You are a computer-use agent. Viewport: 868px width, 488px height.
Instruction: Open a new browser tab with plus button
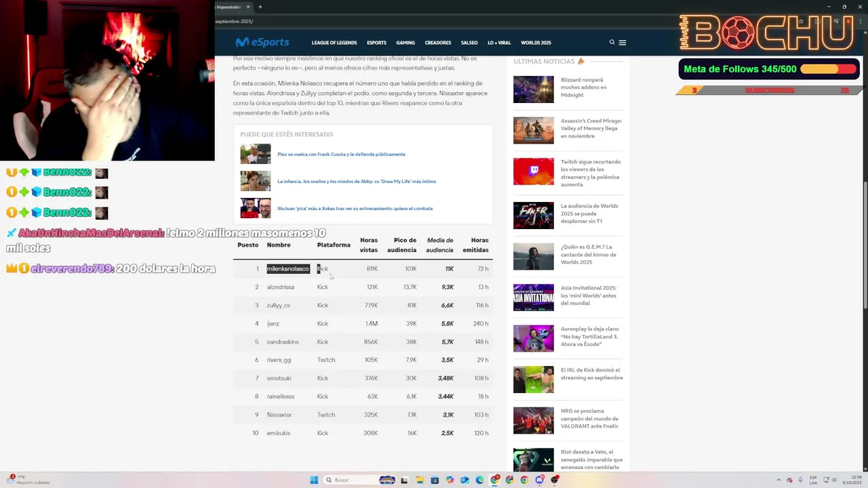(x=260, y=7)
